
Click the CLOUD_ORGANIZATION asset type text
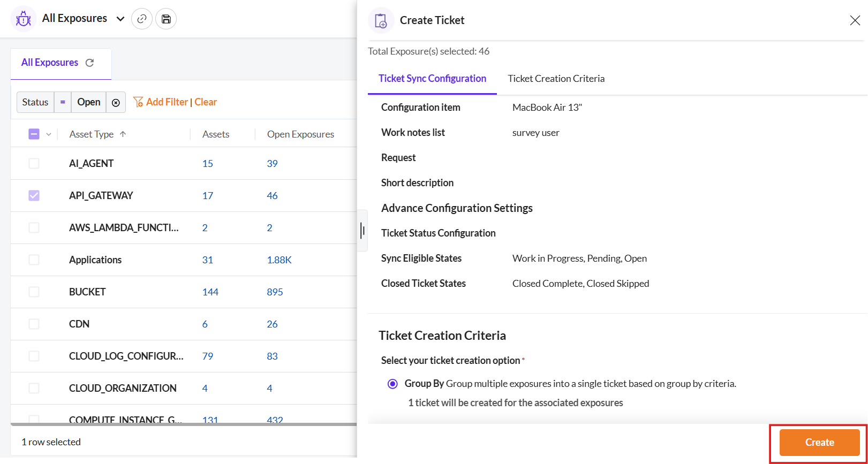123,389
